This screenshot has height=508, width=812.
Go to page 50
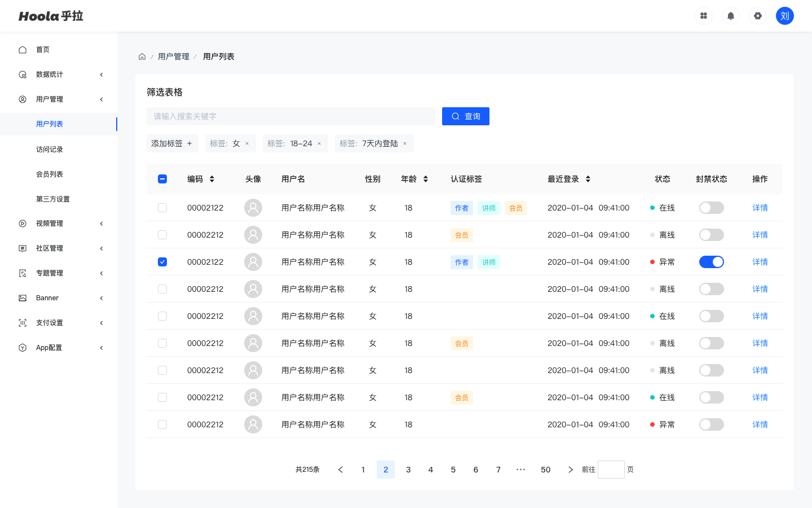coord(546,470)
